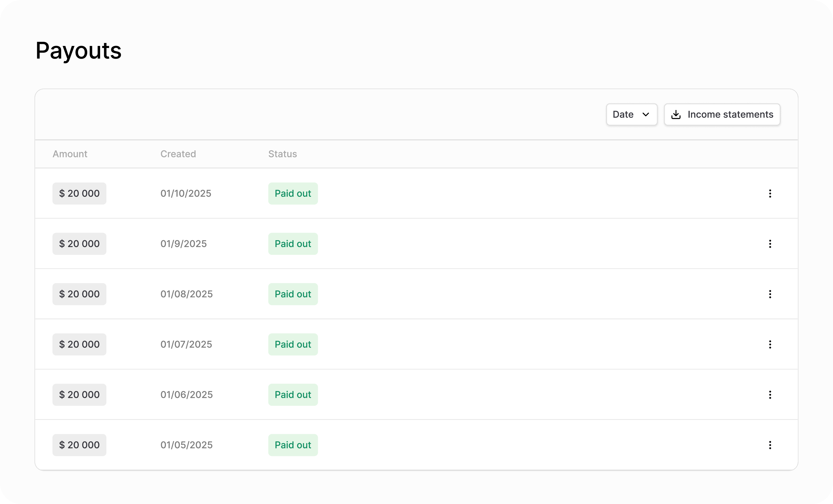Expand the Date chevron arrow
The height and width of the screenshot is (504, 833).
tap(646, 115)
